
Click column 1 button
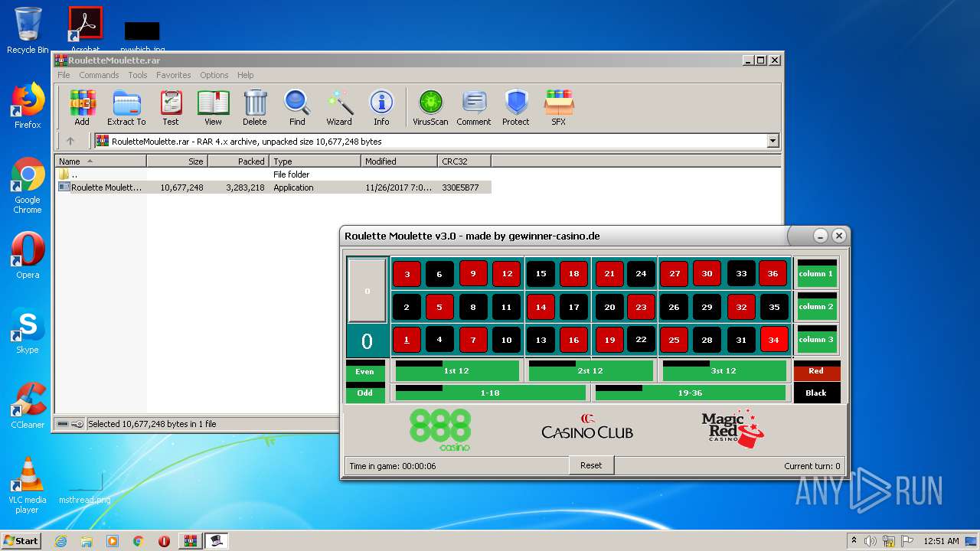[816, 273]
